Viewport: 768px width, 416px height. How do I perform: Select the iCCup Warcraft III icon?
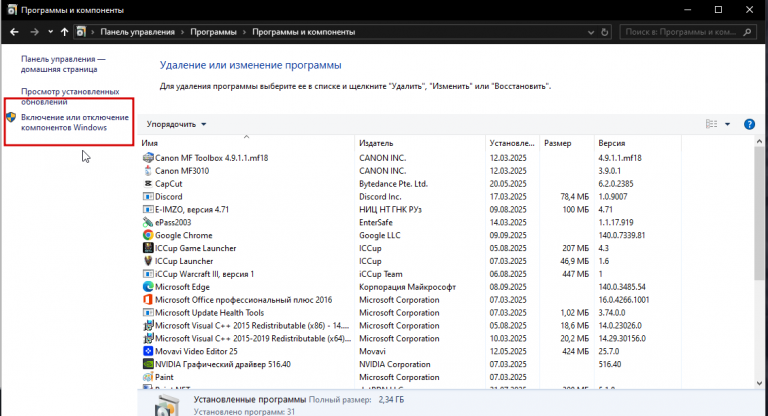148,274
